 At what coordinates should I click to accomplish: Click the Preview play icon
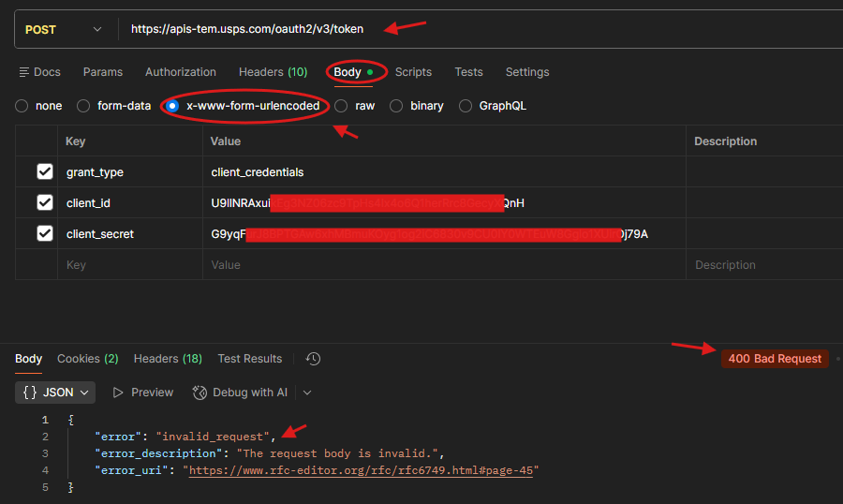[x=118, y=393]
